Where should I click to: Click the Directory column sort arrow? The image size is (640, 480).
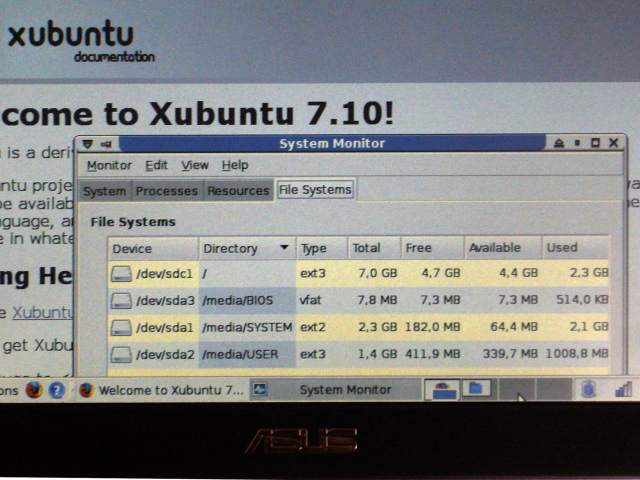pos(284,247)
